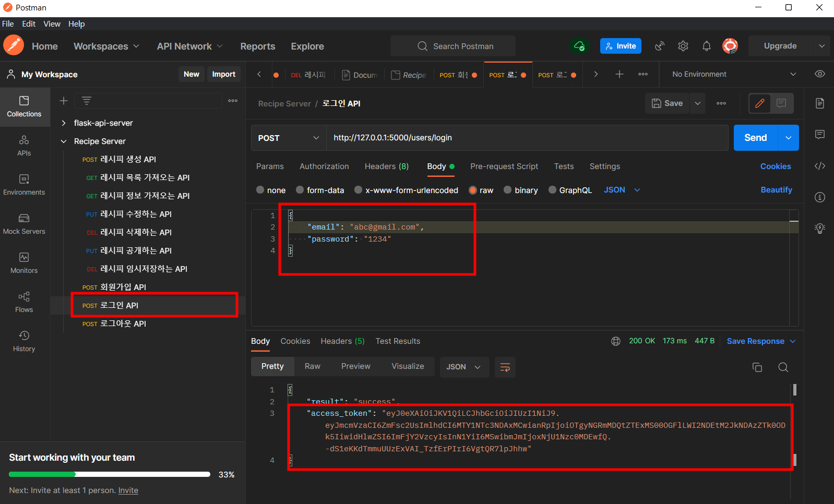The height and width of the screenshot is (504, 834).
Task: Open the Flows sidebar panel
Action: pos(24,302)
